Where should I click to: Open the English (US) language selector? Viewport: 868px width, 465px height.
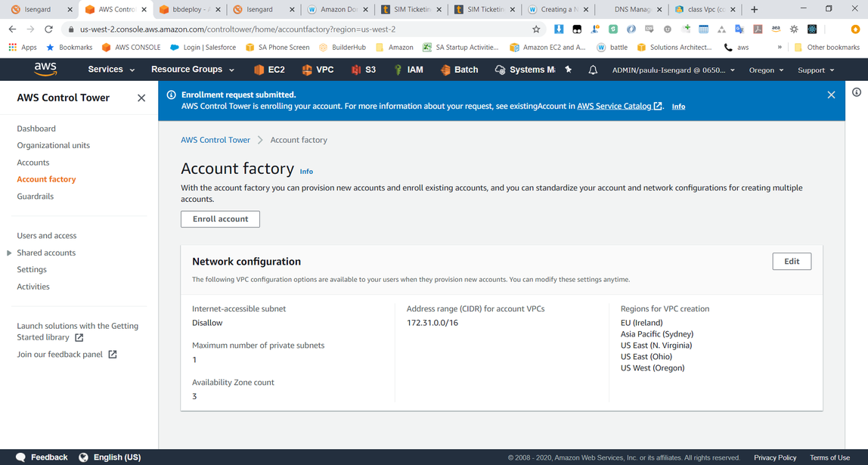(110, 457)
